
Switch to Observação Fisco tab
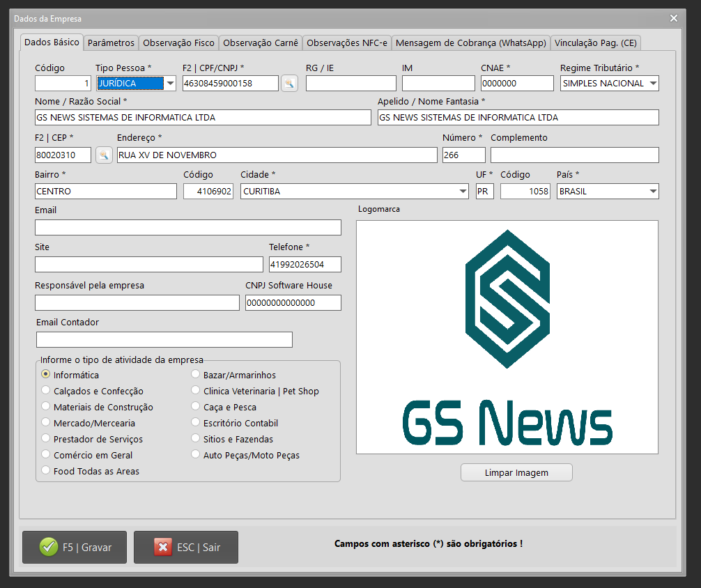point(179,43)
